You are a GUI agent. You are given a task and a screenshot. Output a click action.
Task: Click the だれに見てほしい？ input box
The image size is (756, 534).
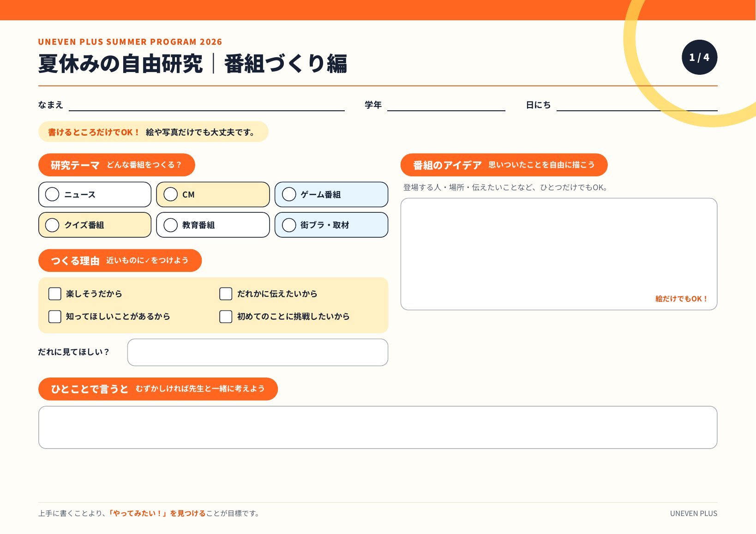[x=258, y=353]
